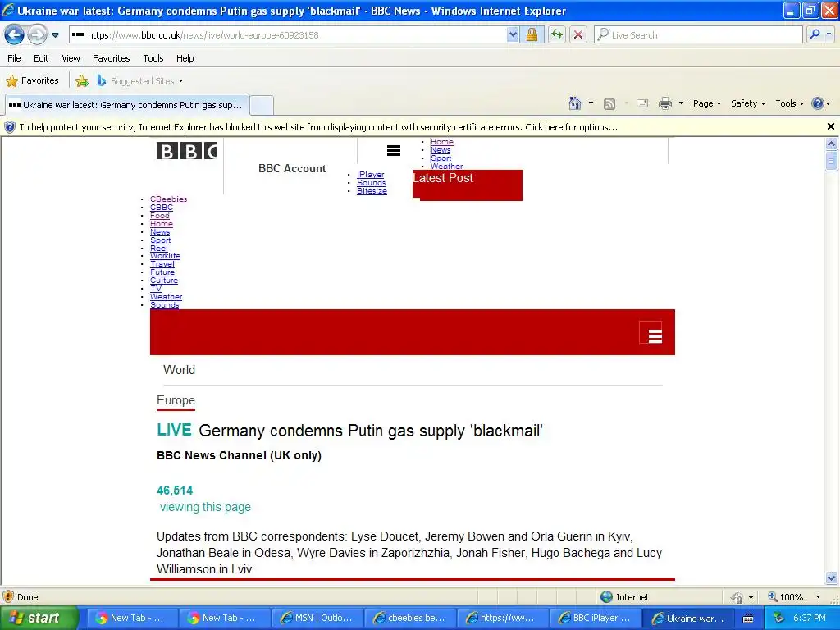Switch to MSN Outlook taskbar window
840x630 pixels.
(317, 619)
